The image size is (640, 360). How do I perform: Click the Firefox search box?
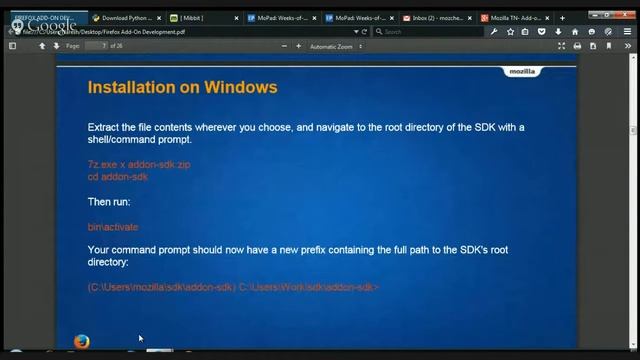click(429, 31)
